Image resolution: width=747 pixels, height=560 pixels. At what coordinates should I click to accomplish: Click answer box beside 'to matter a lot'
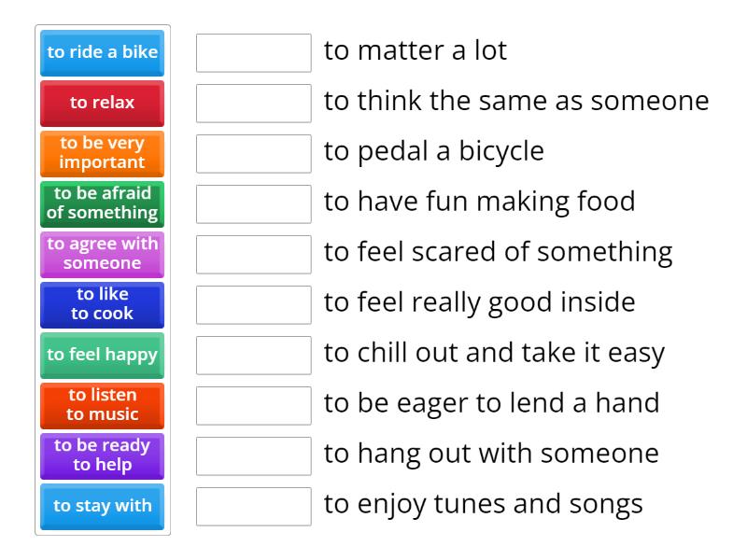point(254,53)
